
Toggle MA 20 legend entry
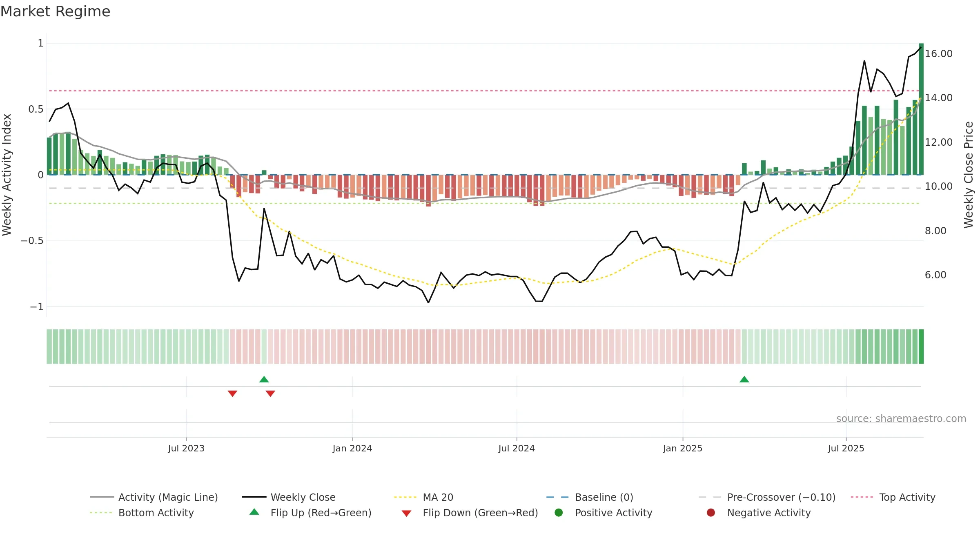tap(423, 497)
